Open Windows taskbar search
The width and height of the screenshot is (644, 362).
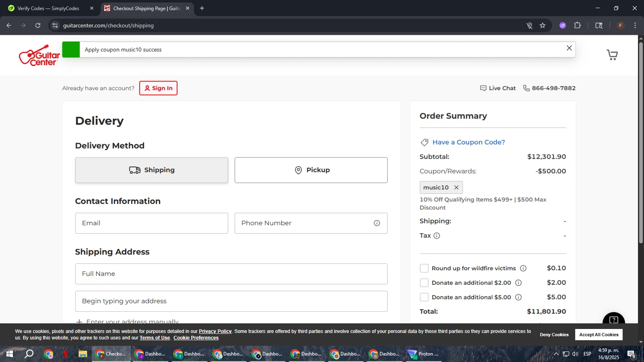click(29, 354)
